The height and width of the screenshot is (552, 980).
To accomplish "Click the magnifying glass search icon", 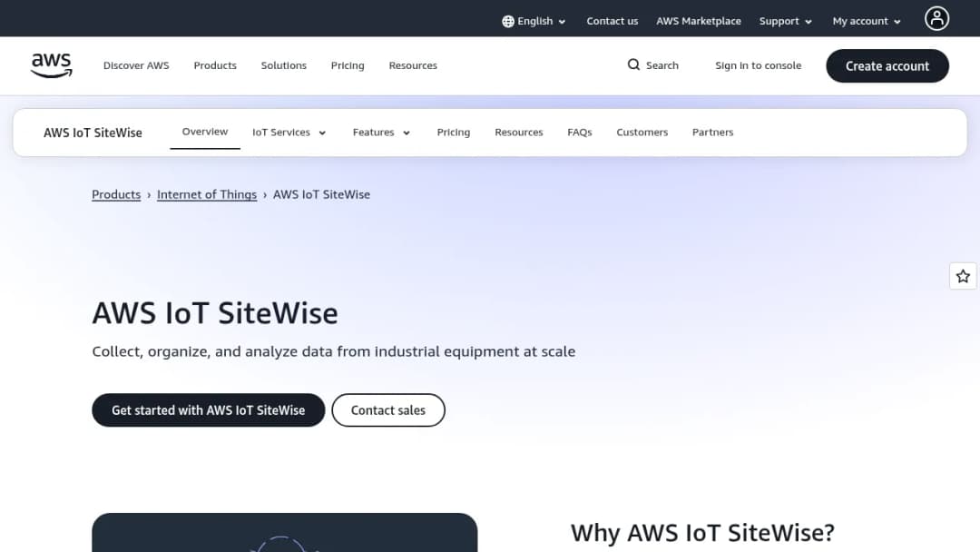I will click(633, 65).
